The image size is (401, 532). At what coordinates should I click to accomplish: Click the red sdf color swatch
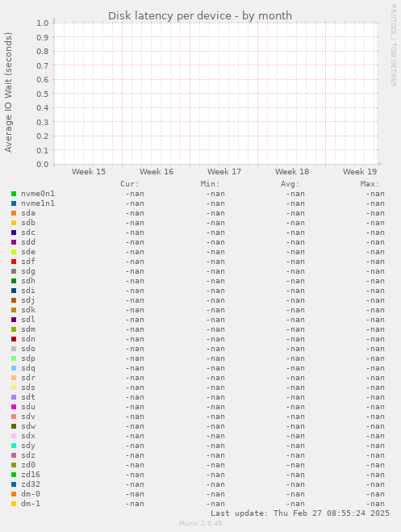[14, 262]
